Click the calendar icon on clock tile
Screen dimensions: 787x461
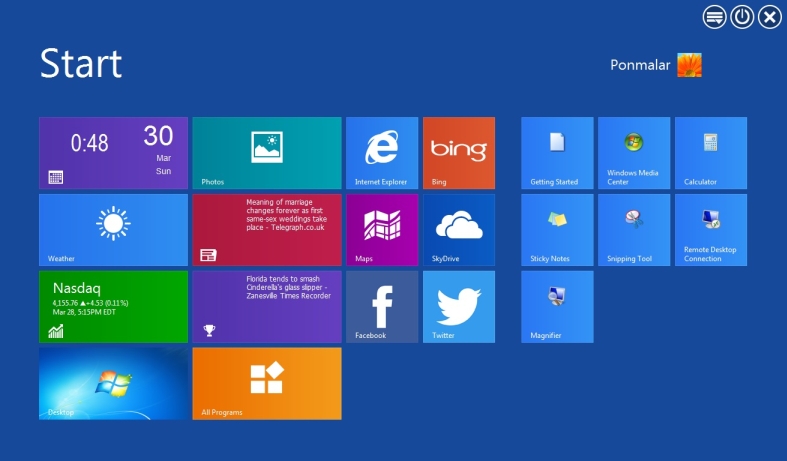pyautogui.click(x=56, y=177)
